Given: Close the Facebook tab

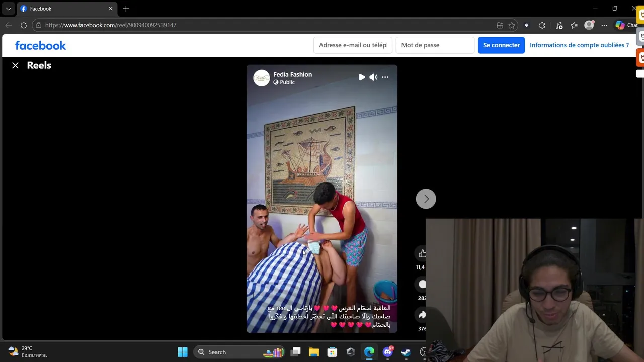Looking at the screenshot, I should point(111,9).
